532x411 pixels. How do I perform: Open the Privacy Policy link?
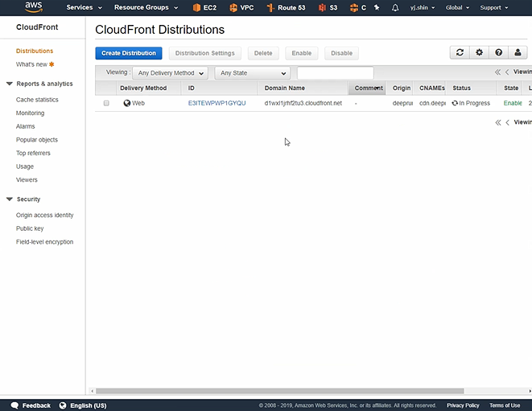pos(463,405)
